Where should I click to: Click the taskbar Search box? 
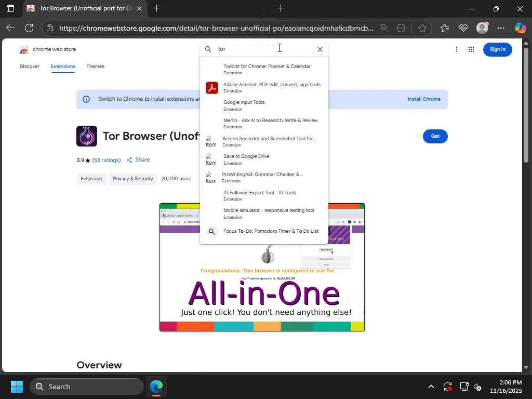(87, 387)
